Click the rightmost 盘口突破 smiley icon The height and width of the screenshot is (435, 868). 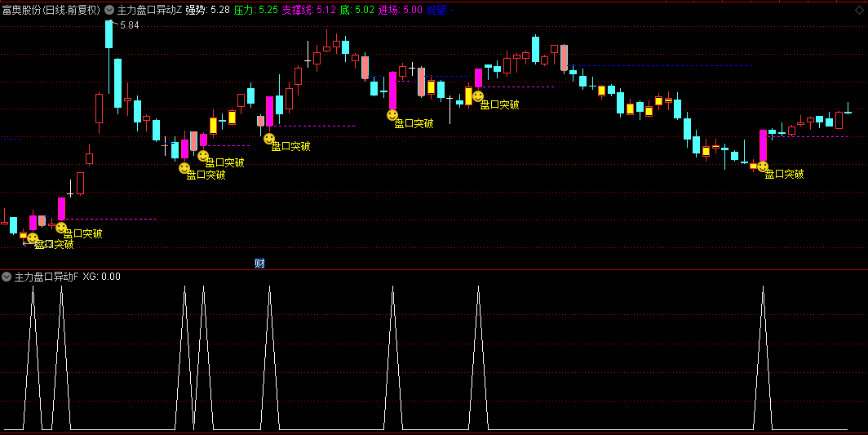(x=763, y=166)
